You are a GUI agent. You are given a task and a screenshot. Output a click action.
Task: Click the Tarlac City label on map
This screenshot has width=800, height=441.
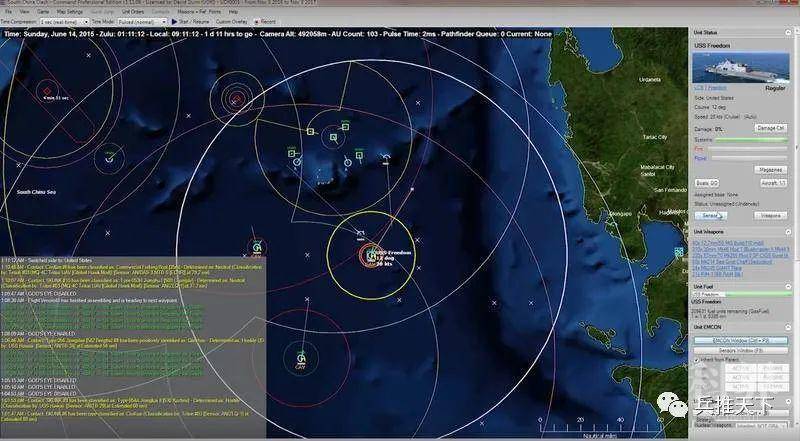click(655, 137)
